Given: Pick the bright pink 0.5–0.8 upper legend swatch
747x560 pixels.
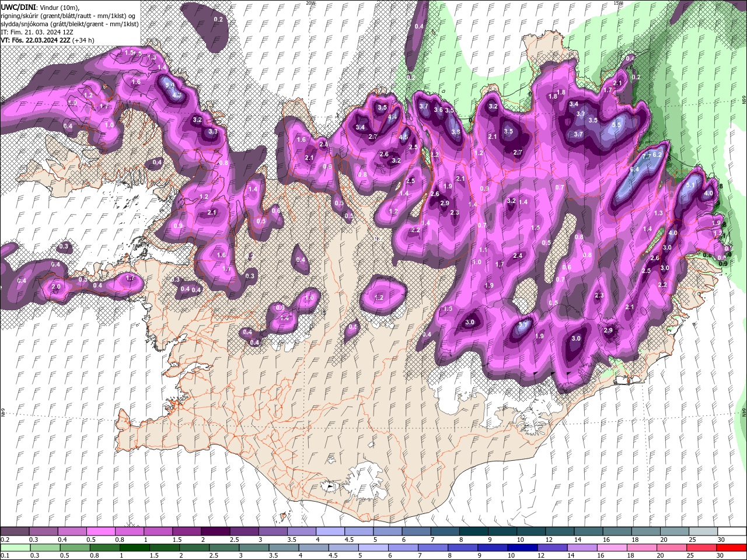Looking at the screenshot, I should [x=100, y=531].
